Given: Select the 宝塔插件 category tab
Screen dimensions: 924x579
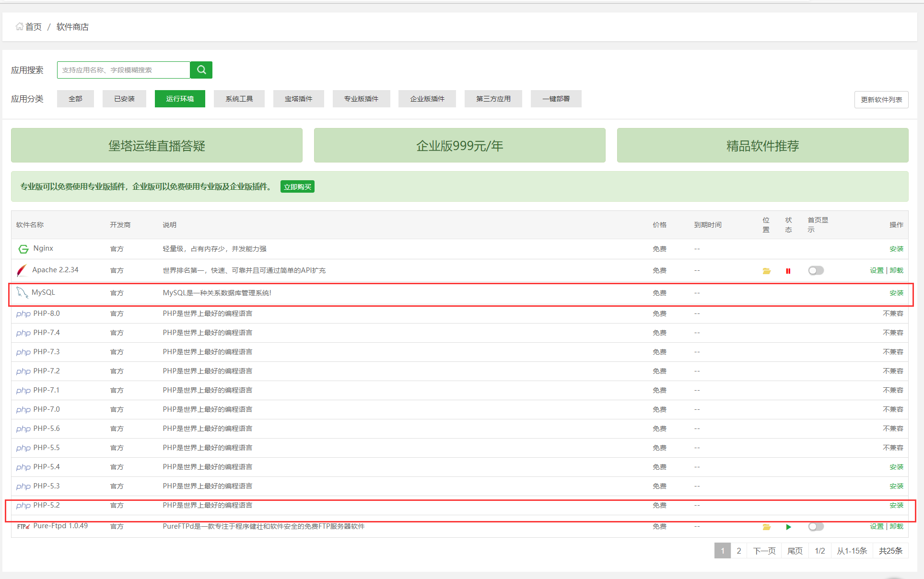Looking at the screenshot, I should tap(299, 99).
